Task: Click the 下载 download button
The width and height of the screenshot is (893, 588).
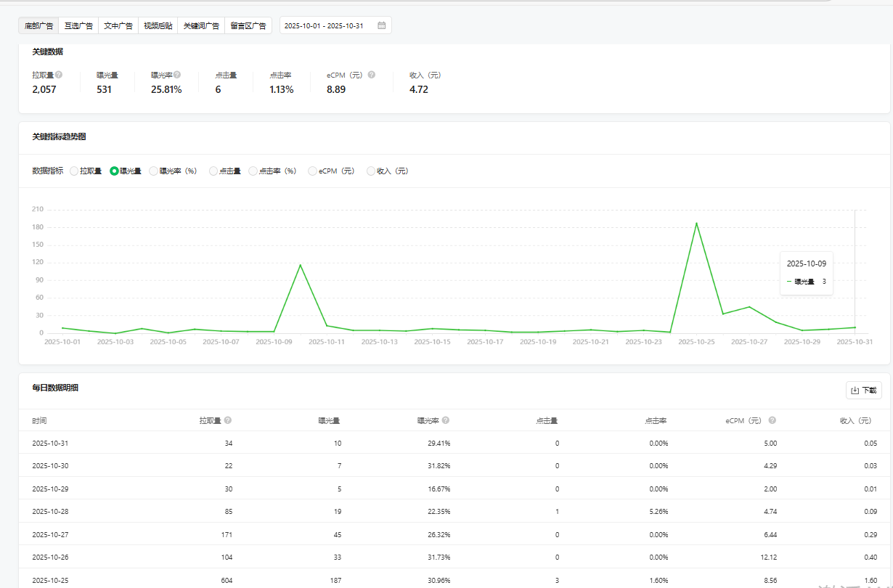Action: point(863,391)
